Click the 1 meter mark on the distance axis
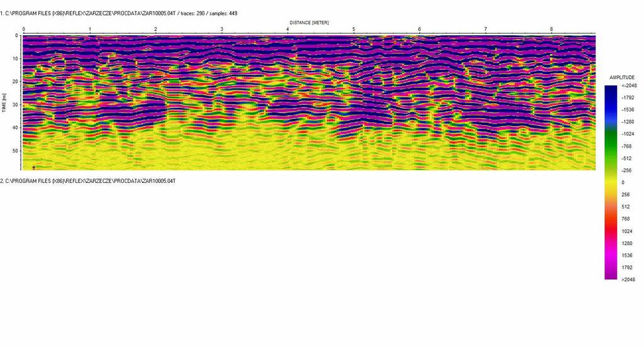Screen dimensions: 644x347 pyautogui.click(x=89, y=30)
